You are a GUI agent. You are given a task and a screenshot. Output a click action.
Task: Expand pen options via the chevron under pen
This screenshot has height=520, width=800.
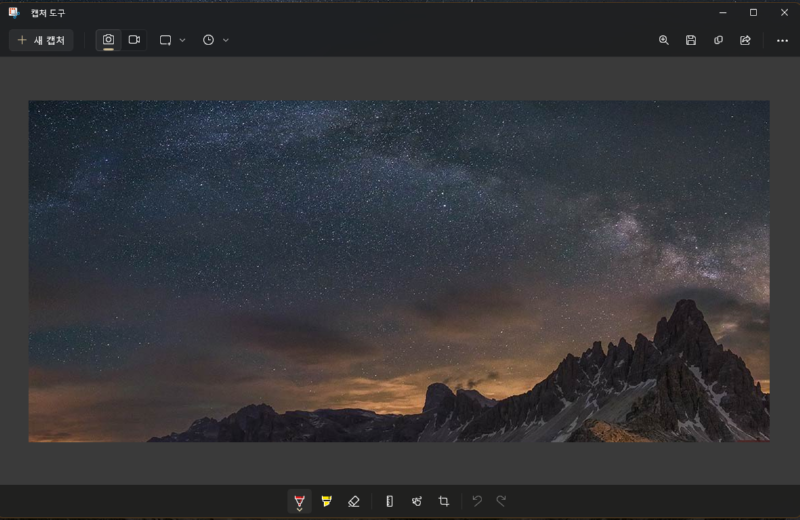click(x=299, y=510)
